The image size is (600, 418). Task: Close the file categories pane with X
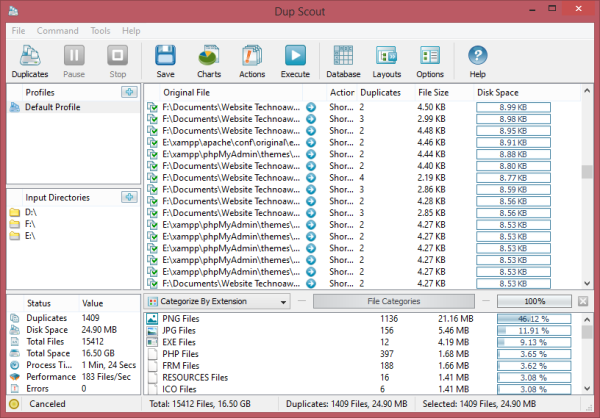583,301
